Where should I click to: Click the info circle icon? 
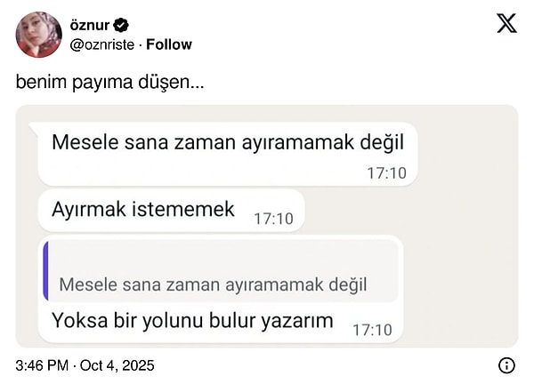coord(506,365)
